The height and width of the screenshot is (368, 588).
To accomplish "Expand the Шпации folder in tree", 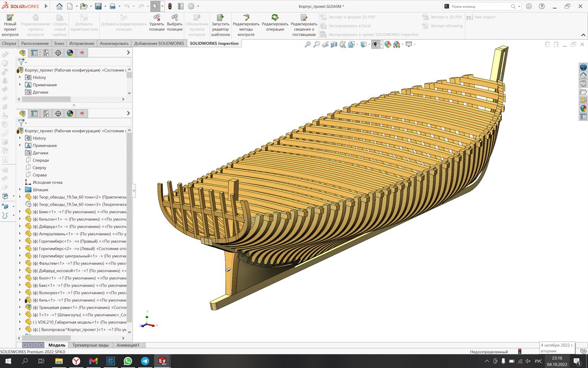I will 20,190.
